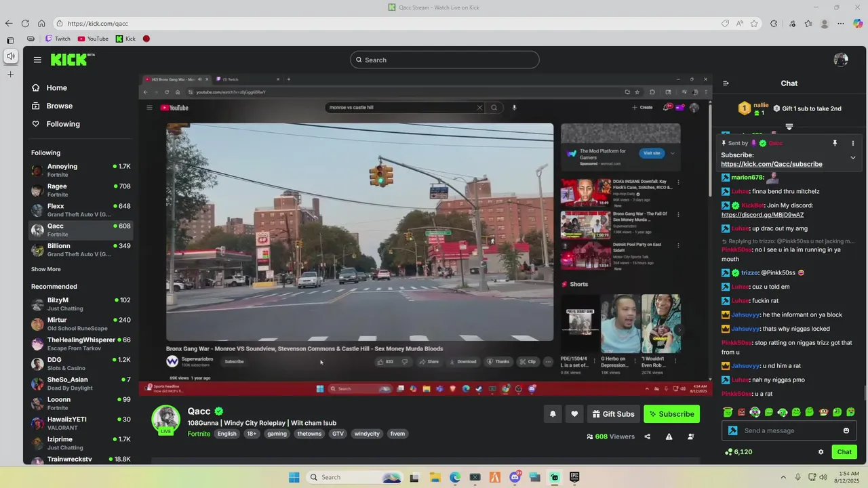Viewport: 868px width, 488px height.
Task: Open the user profile avatar menu
Action: point(841,60)
